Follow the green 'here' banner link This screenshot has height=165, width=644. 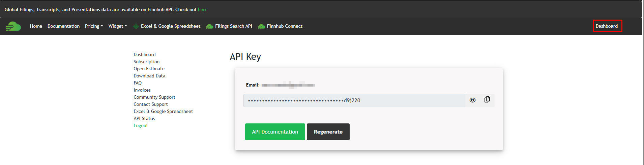203,9
